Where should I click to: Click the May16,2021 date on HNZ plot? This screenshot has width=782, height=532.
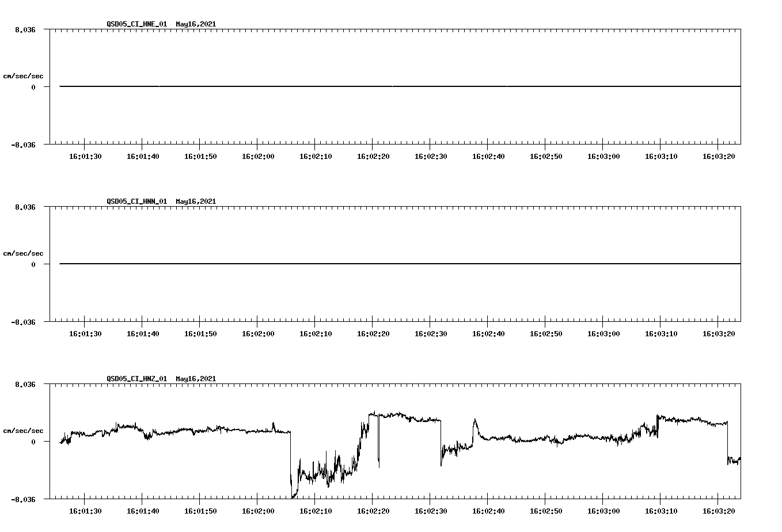tap(195, 379)
